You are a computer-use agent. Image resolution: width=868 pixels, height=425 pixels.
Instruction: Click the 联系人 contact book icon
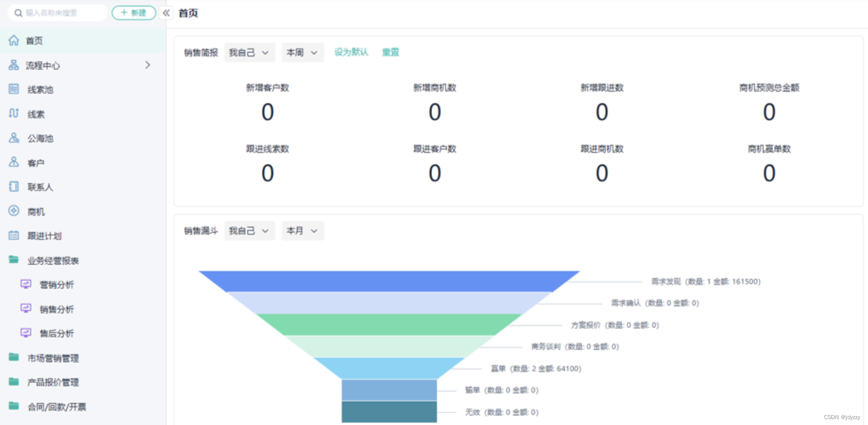(x=14, y=186)
